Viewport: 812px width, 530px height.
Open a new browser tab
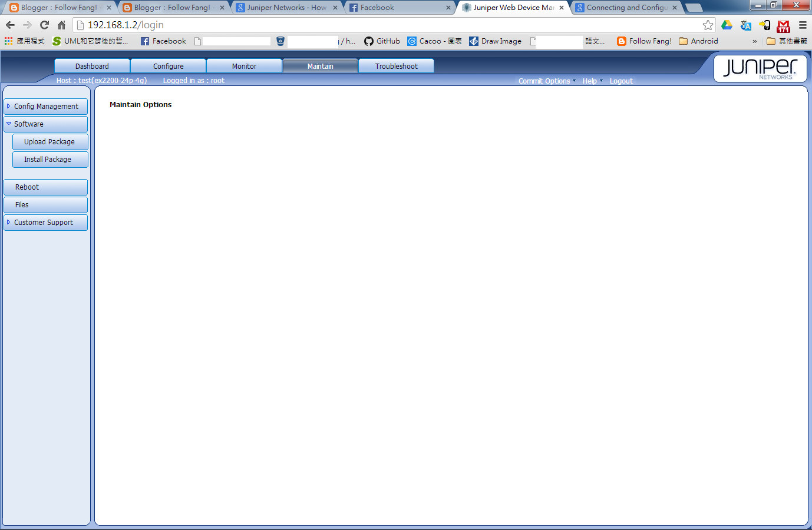point(694,8)
